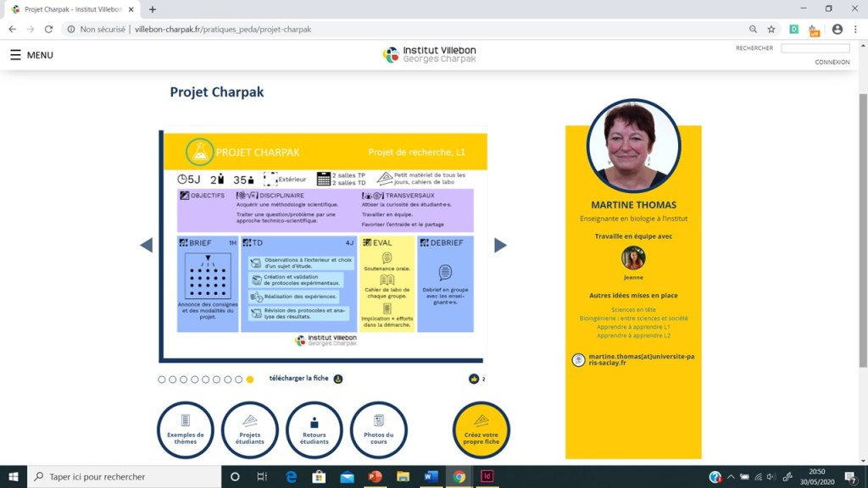Open 'Retours étudiants' circle button
Screen dimensions: 868x488
(314, 430)
